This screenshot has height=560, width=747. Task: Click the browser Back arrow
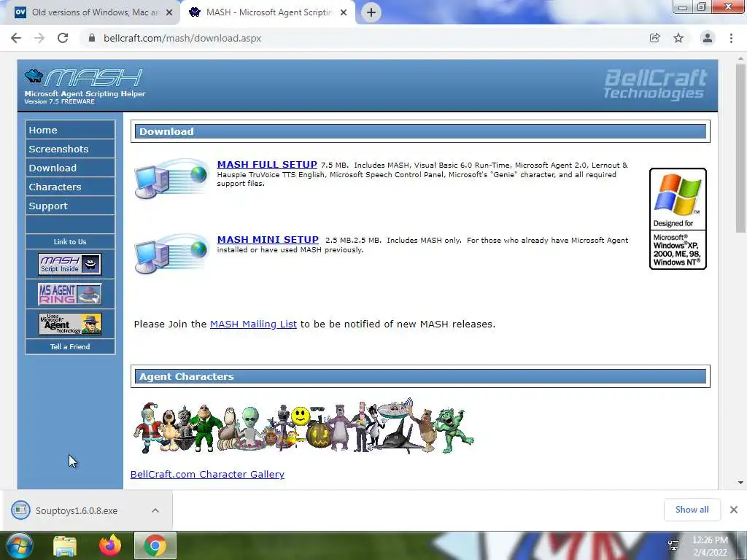[16, 38]
